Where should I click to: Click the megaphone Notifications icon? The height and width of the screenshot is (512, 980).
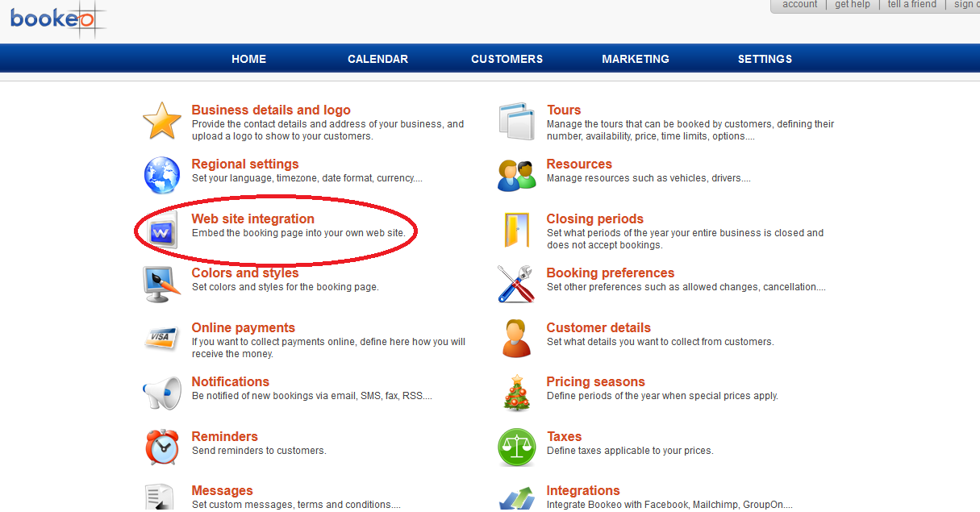[x=162, y=393]
